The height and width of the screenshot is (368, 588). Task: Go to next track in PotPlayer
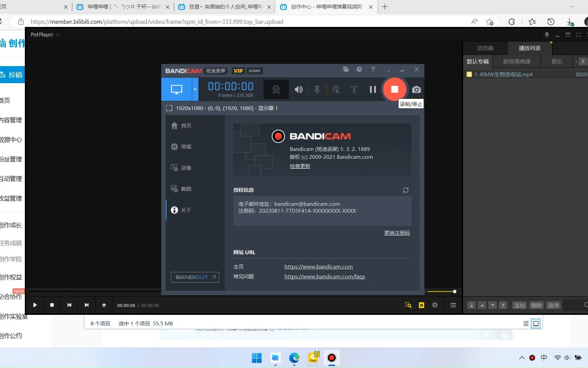pyautogui.click(x=87, y=305)
